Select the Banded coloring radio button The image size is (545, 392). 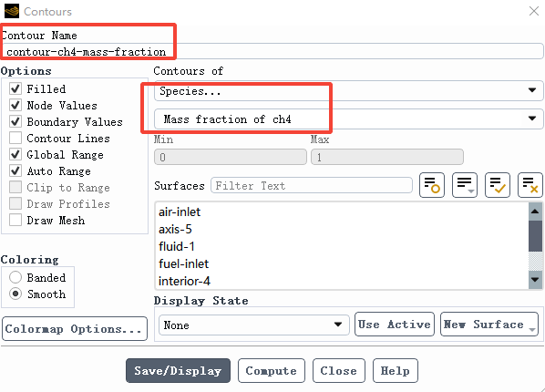click(15, 277)
